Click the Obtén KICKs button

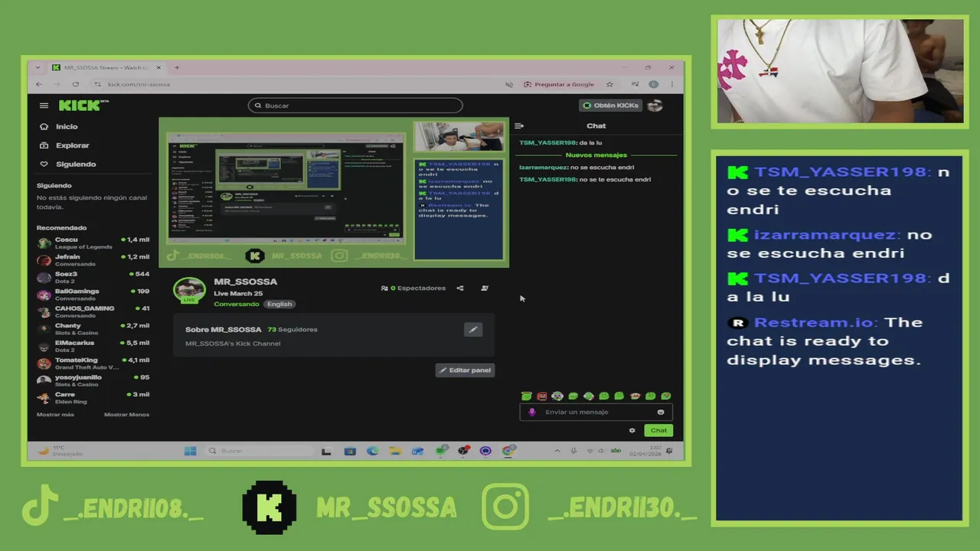coord(610,106)
